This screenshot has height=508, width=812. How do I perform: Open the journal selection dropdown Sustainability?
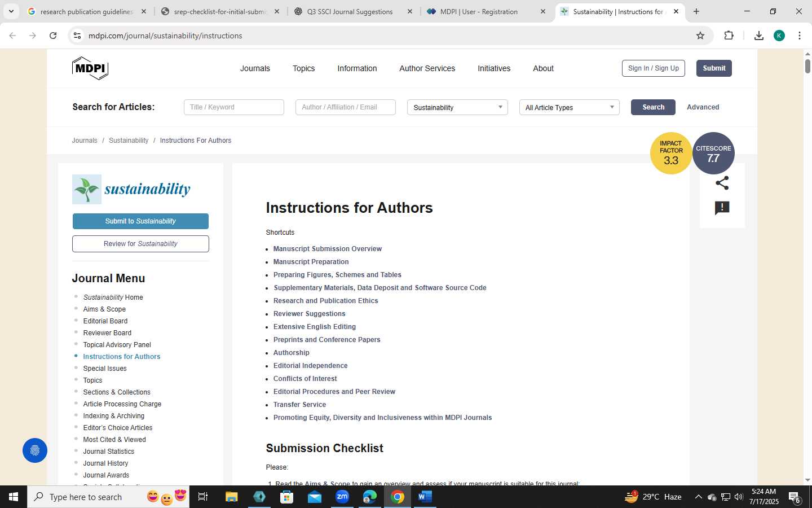pyautogui.click(x=457, y=107)
